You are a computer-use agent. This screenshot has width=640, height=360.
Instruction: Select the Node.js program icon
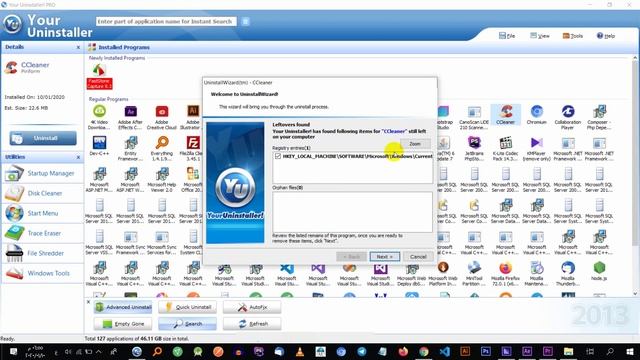(599, 271)
